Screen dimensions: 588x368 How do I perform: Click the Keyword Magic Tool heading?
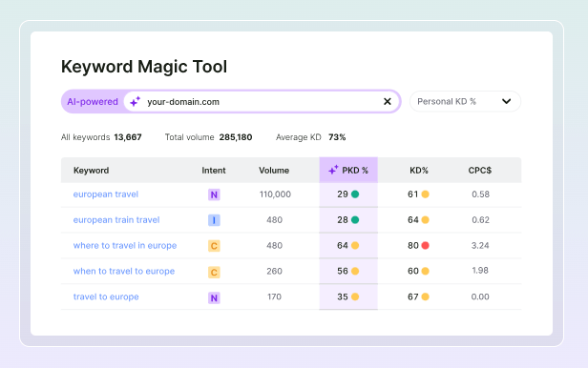point(144,67)
